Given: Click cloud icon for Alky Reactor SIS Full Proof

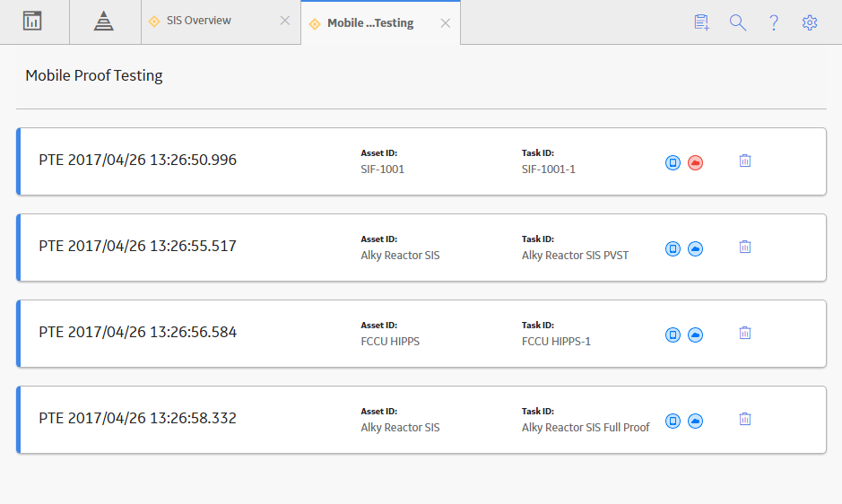Looking at the screenshot, I should click(x=696, y=421).
